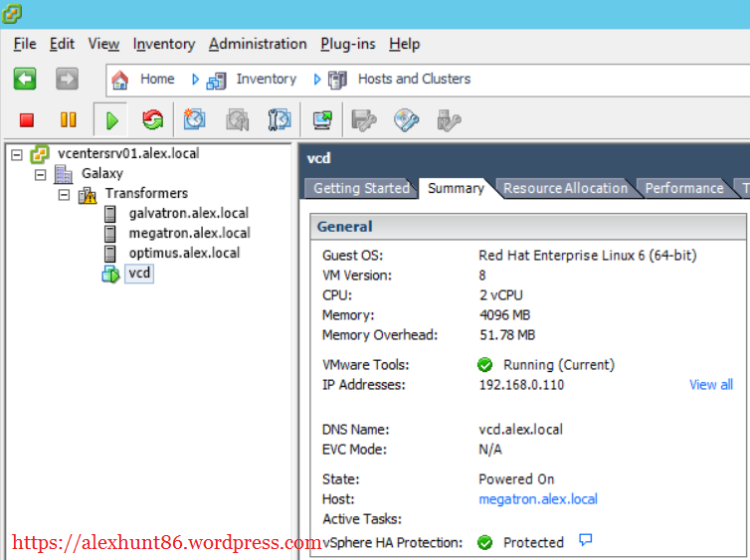Power off VM with red stop button
The height and width of the screenshot is (560, 750).
(27, 119)
